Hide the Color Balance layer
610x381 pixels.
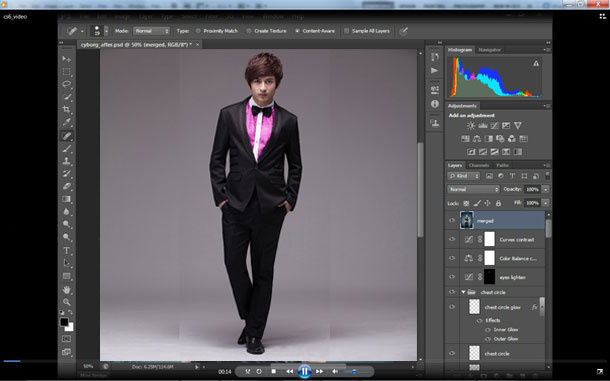pyautogui.click(x=452, y=258)
